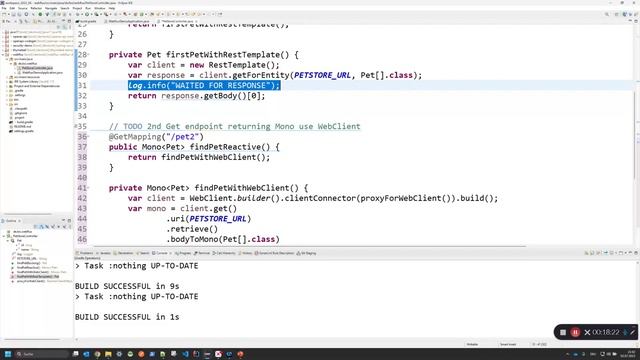
Task: Collapse the firstPetWithRestTemplate method at line 28
Action: click(x=89, y=54)
